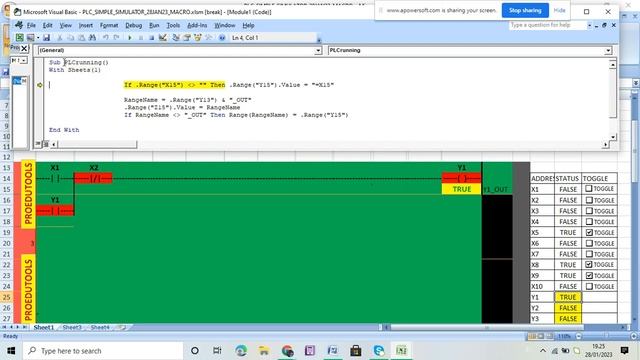Select Excel Normal view icon in status bar
This screenshot has width=640, height=360.
532,336
